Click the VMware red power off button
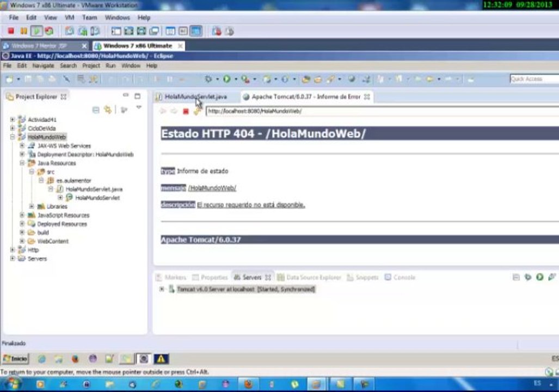559x392 pixels. point(11,31)
